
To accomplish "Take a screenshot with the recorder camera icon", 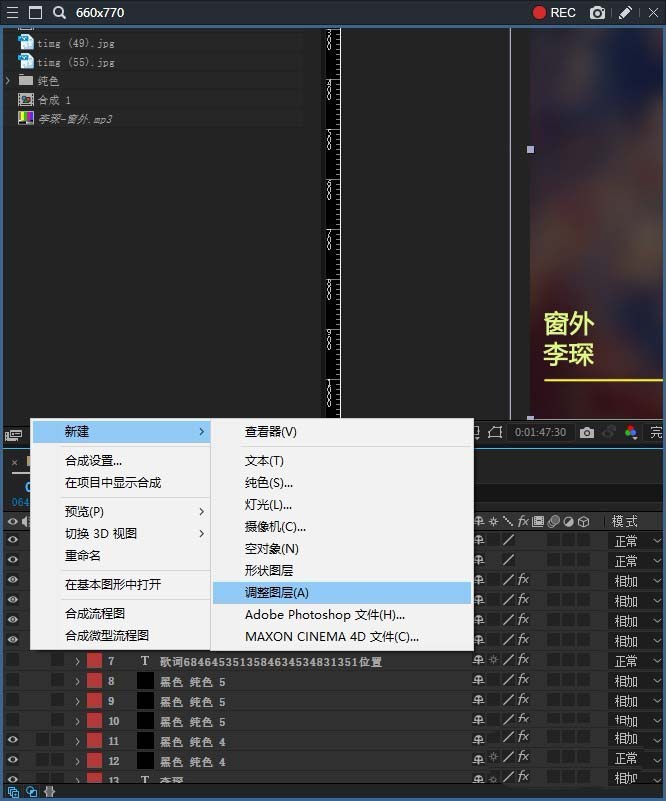I will pos(597,13).
